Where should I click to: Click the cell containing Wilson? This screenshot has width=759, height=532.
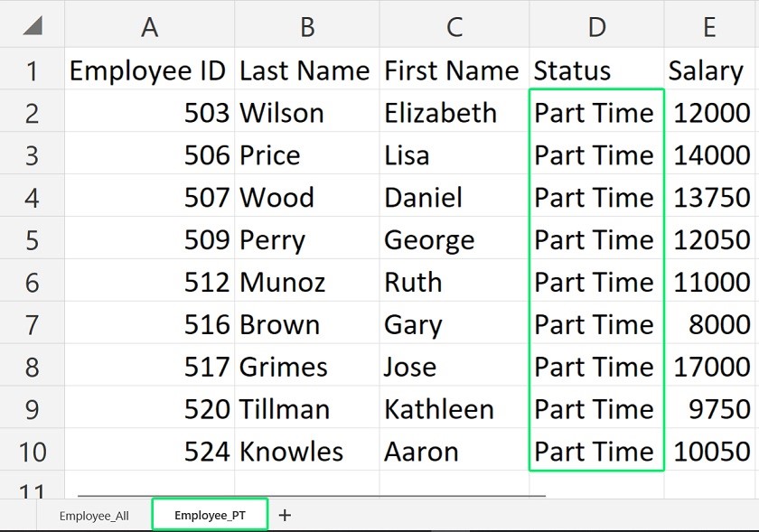click(x=307, y=112)
